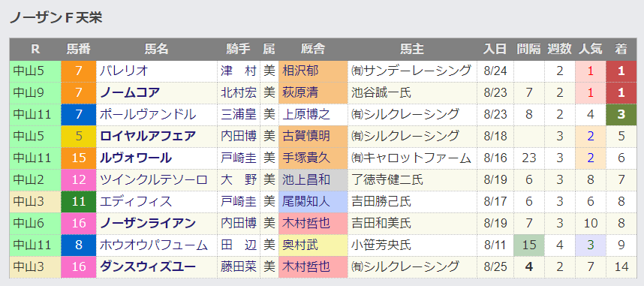This screenshot has height=286, width=644.
Task: Click entry date 8/24
Action: tap(495, 71)
